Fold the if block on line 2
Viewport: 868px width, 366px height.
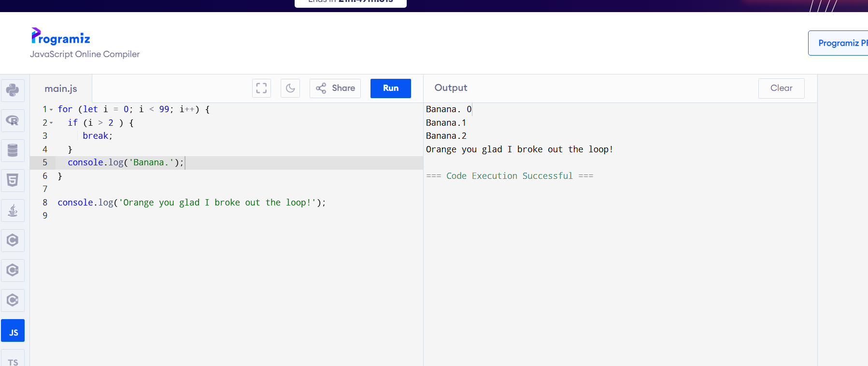pyautogui.click(x=51, y=123)
